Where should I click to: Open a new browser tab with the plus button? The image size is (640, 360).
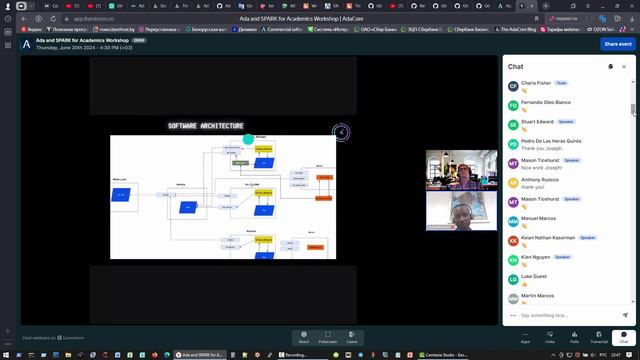pos(545,6)
